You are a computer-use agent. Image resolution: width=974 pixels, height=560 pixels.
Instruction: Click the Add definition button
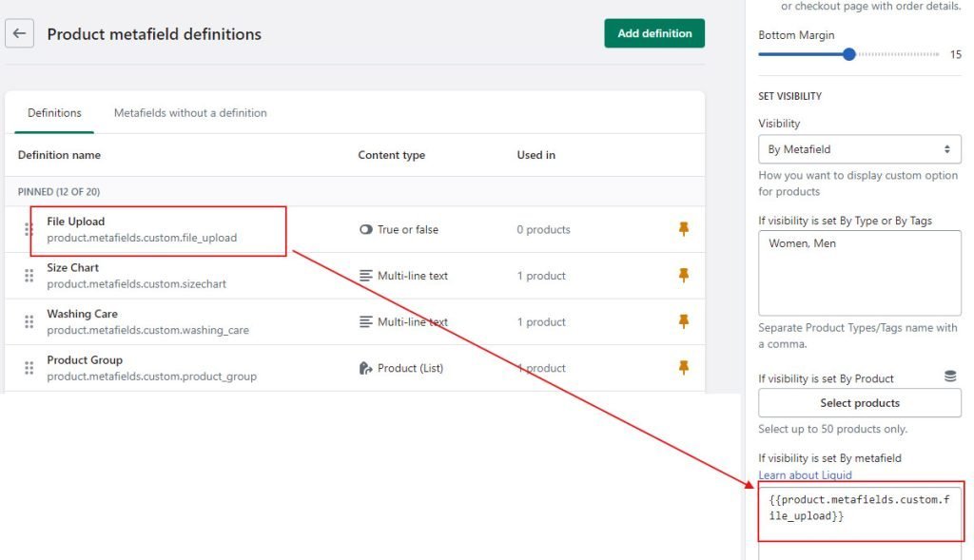click(654, 33)
